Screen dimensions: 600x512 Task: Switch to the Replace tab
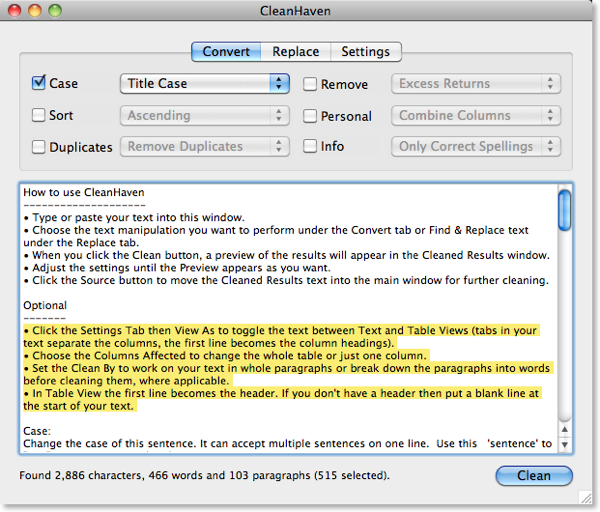(296, 52)
